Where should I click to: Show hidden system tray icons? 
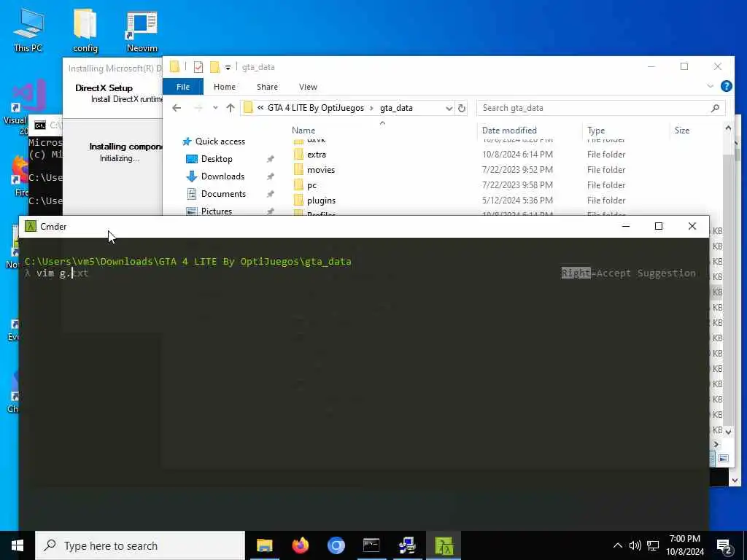pos(617,545)
